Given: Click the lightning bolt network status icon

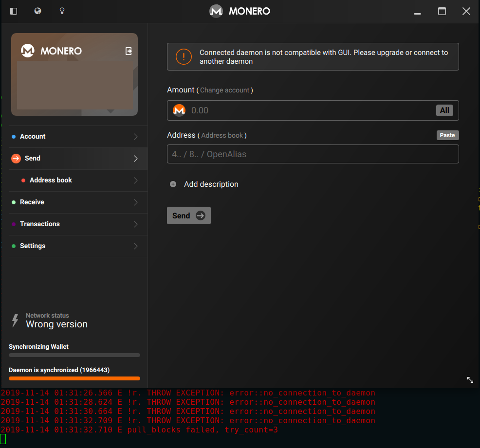Looking at the screenshot, I should (x=15, y=321).
